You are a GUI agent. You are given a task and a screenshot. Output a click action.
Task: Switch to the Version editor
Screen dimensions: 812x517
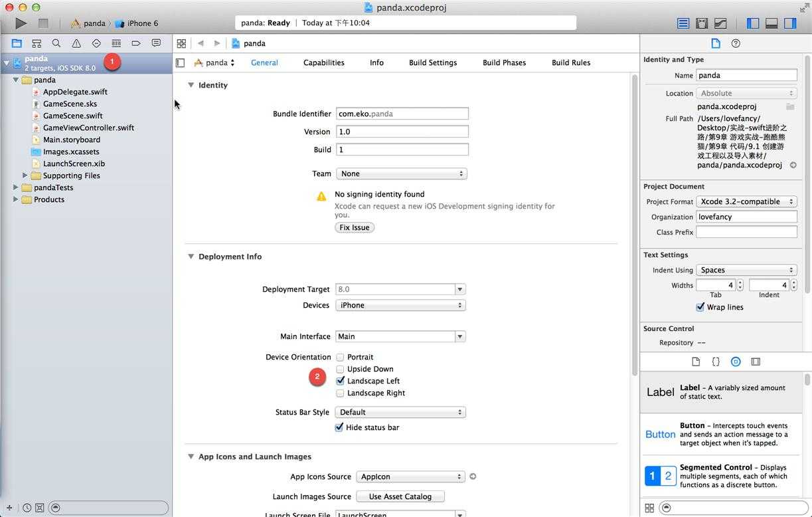click(x=720, y=23)
